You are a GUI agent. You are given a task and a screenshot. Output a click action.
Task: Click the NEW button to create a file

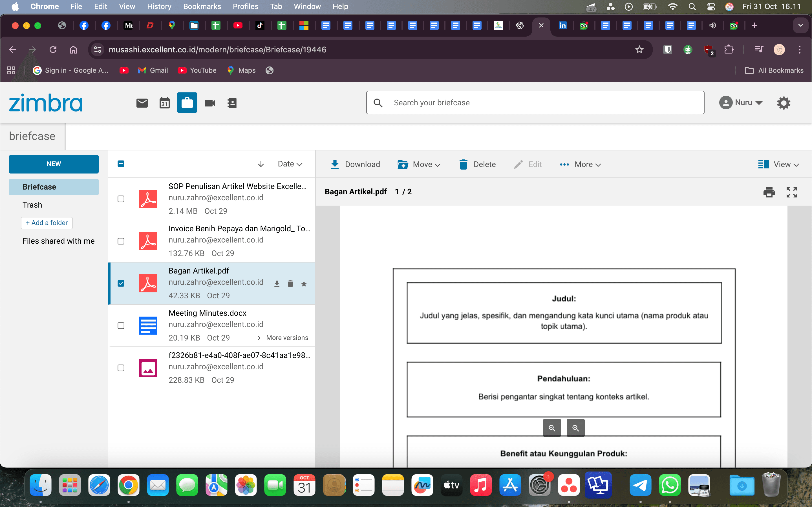[x=54, y=164]
